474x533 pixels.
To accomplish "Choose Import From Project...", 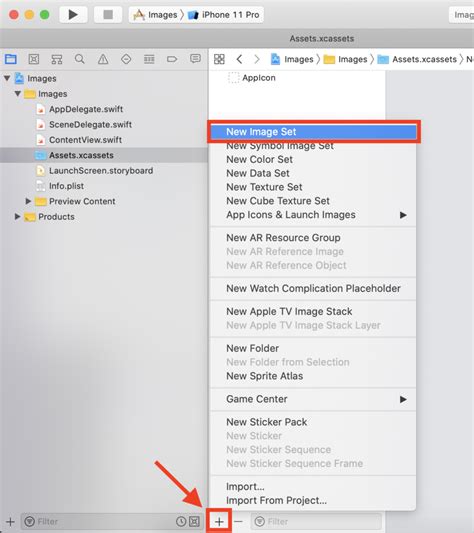I will (313, 500).
